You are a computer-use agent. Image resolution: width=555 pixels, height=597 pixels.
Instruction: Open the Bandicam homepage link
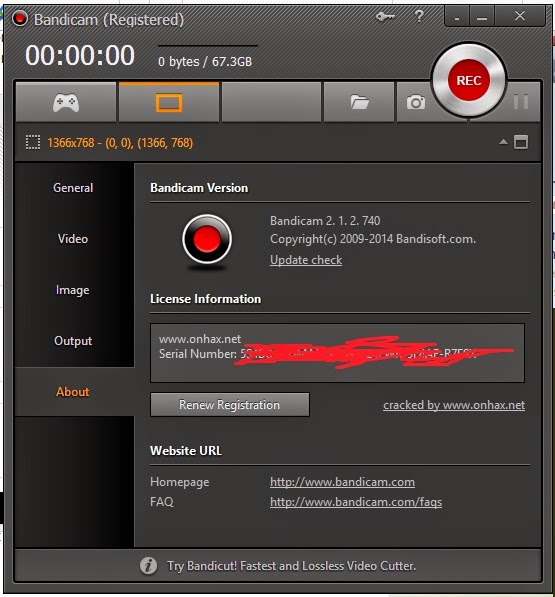(342, 482)
